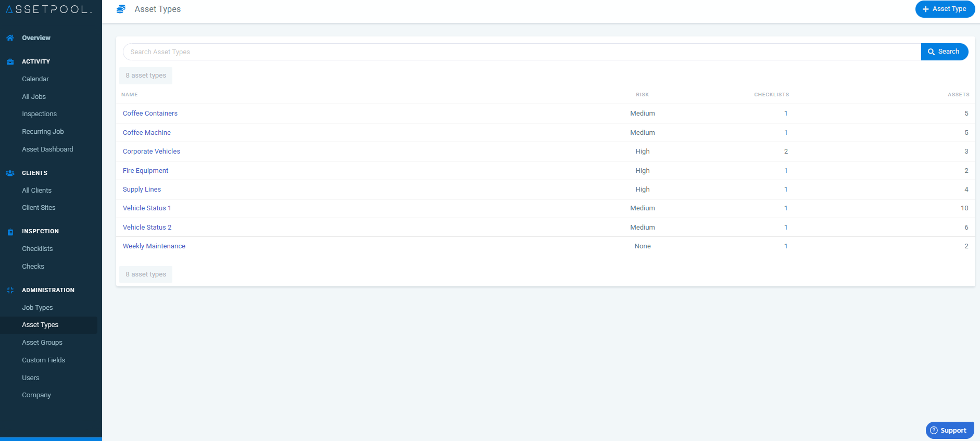
Task: Click the Activity briefcase icon
Action: click(x=10, y=61)
